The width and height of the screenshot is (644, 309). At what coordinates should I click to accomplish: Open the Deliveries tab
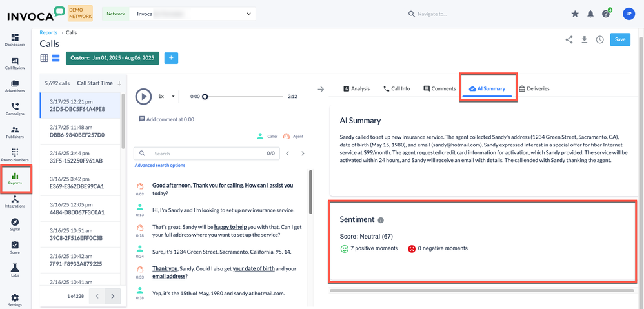point(533,88)
